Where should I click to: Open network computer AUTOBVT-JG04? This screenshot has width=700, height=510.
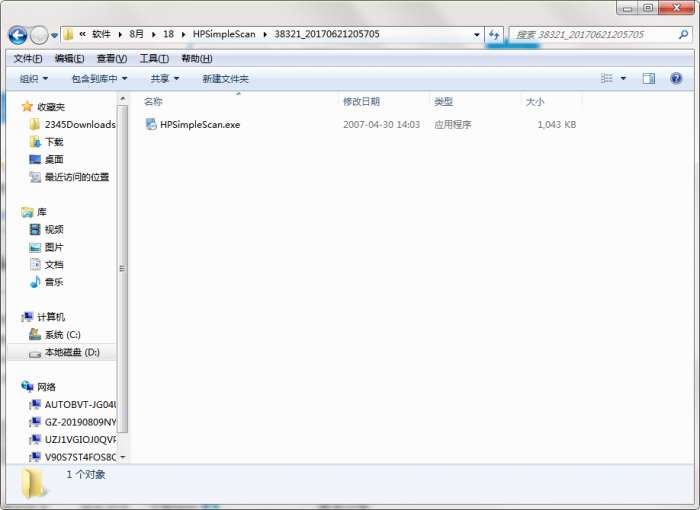pos(73,405)
